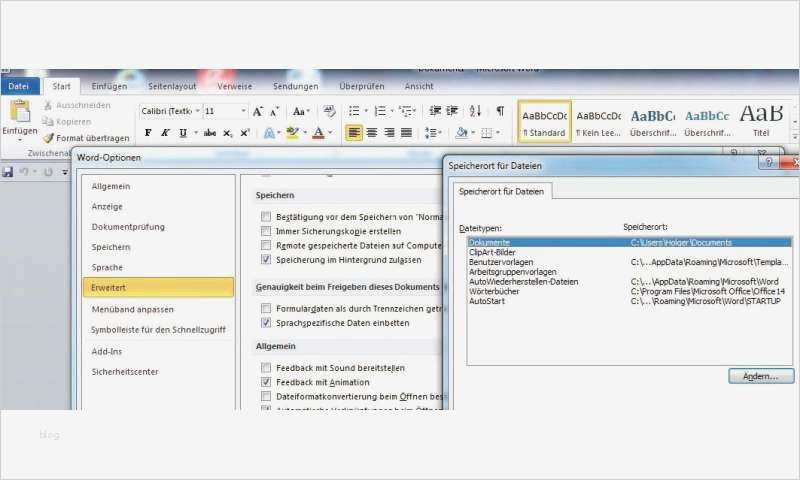800x480 pixels.
Task: Apply superscript formatting
Action: tap(244, 133)
